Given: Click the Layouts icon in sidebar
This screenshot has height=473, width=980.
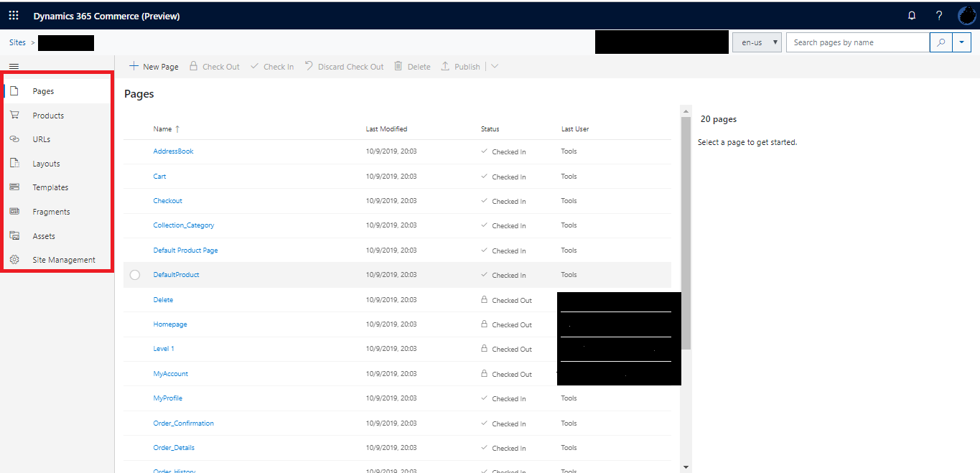Looking at the screenshot, I should coord(14,163).
